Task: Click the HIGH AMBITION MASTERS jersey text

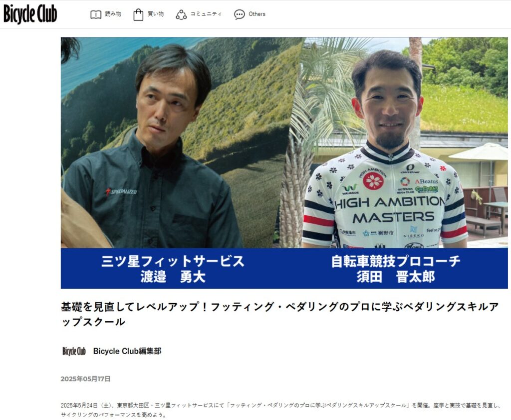Action: click(391, 209)
